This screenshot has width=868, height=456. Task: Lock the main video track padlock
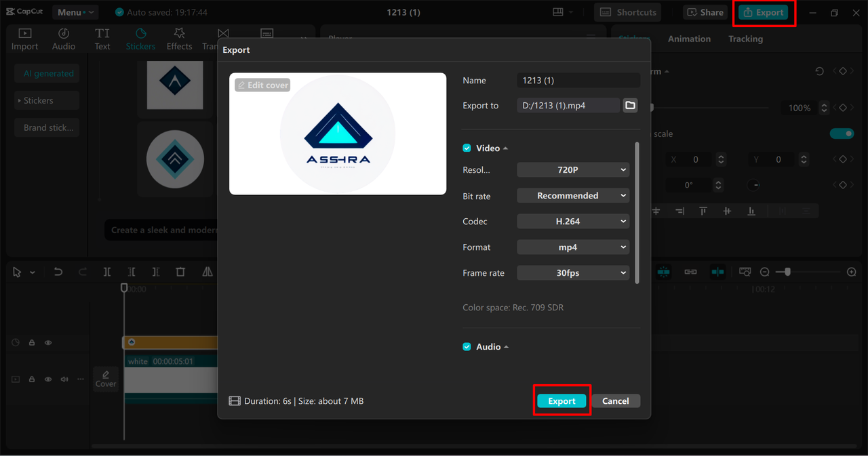click(x=32, y=379)
